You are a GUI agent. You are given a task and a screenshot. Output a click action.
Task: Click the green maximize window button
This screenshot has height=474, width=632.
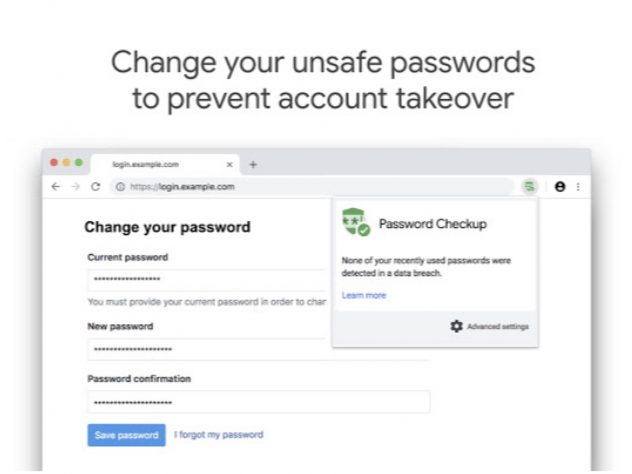pyautogui.click(x=79, y=163)
